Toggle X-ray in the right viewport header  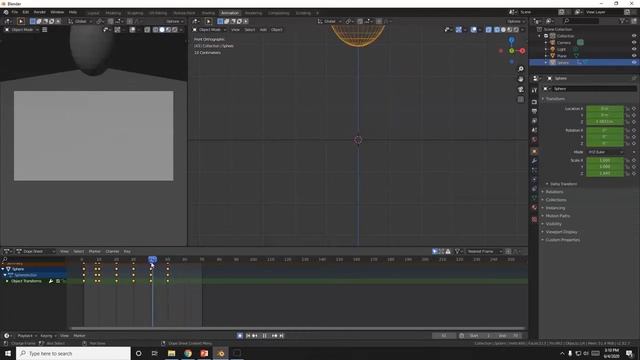tap(488, 29)
